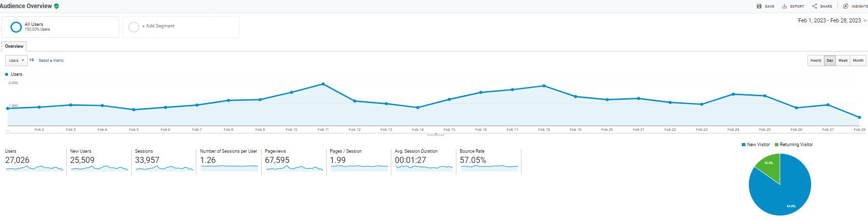Screen dimensions: 868x221
Task: Click the Feb 11 peak data point
Action: click(323, 84)
